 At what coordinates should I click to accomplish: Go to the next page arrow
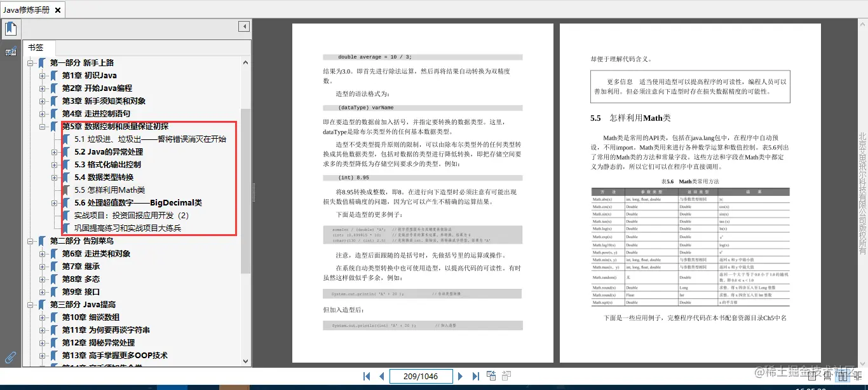tap(460, 376)
